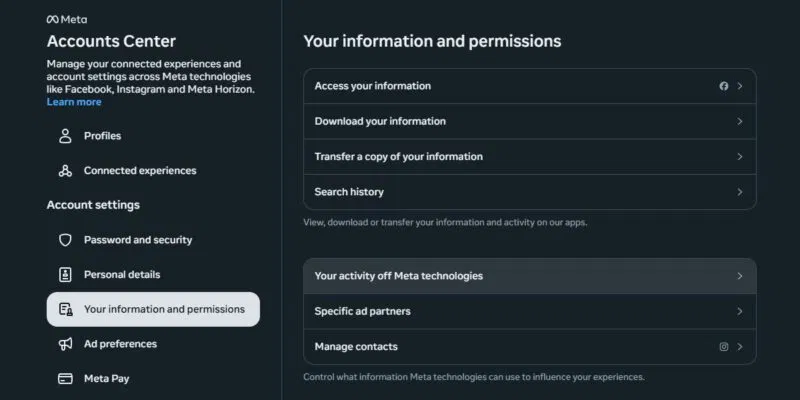Viewport: 800px width, 400px height.
Task: Follow the Learn more link
Action: (x=74, y=102)
